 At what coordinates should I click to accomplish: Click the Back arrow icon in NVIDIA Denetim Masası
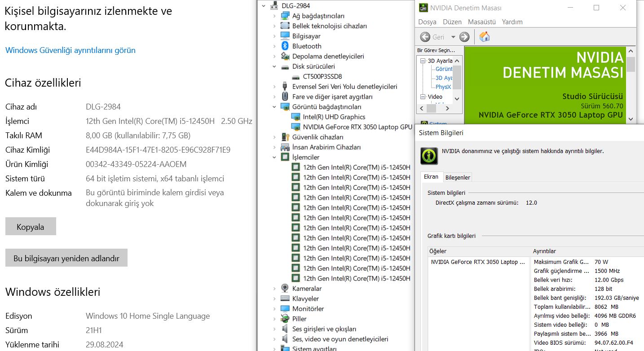coord(425,37)
